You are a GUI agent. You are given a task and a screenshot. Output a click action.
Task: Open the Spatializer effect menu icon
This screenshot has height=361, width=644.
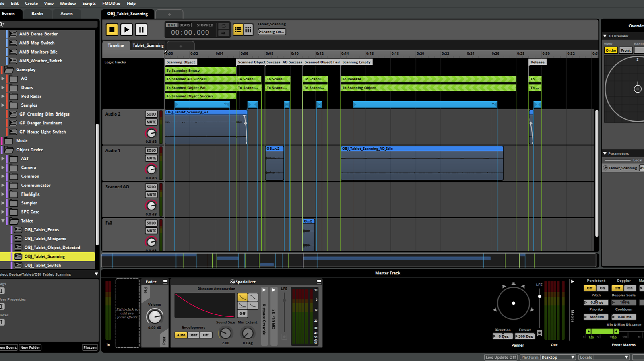tap(319, 282)
